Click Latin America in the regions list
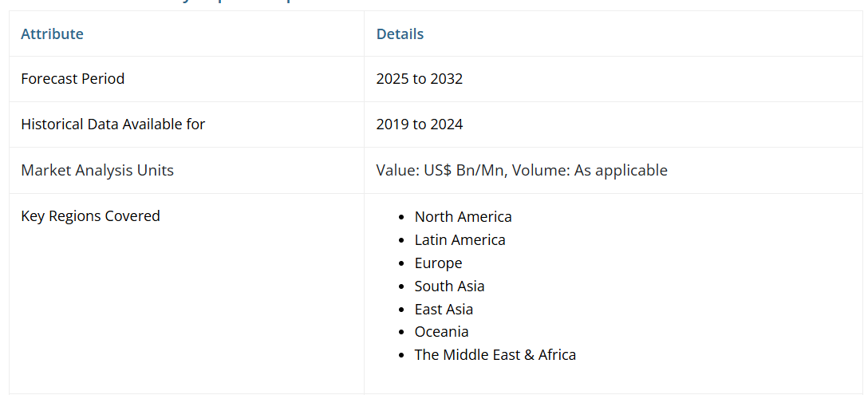The image size is (868, 395). coord(460,240)
